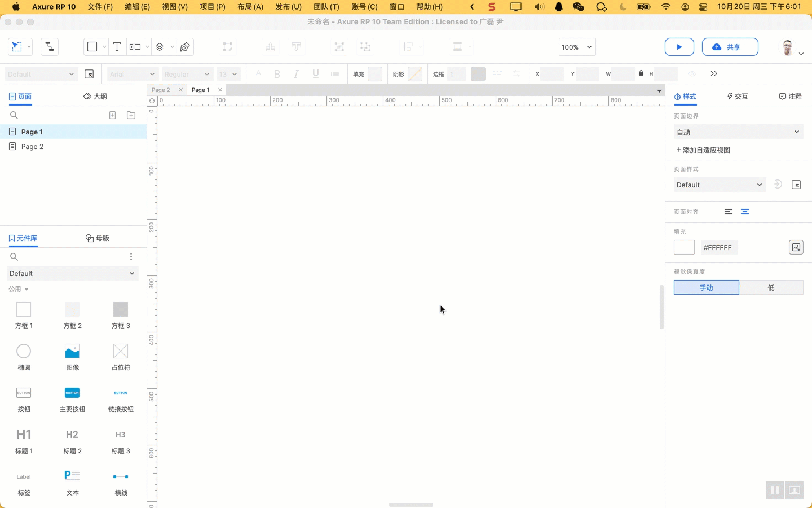Click the search icon in pages panel
The width and height of the screenshot is (812, 508).
coord(14,115)
